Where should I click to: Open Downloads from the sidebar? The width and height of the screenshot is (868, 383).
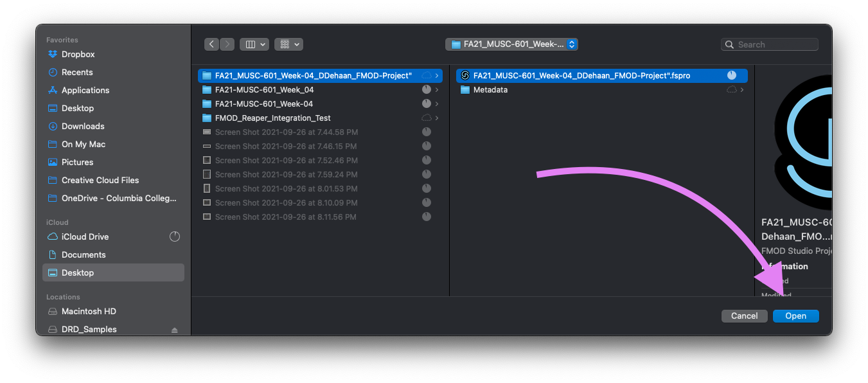click(83, 127)
